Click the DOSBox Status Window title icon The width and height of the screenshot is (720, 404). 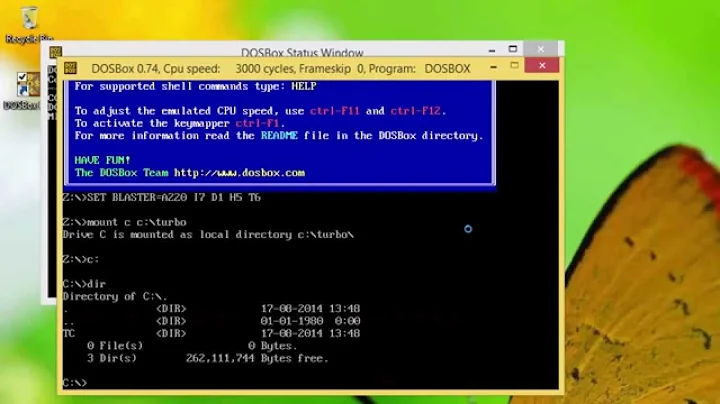(56, 52)
